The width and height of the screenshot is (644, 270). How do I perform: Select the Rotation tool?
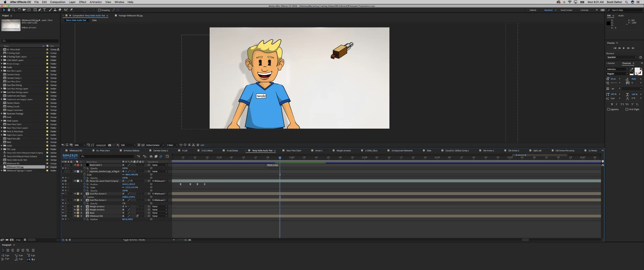[19, 10]
